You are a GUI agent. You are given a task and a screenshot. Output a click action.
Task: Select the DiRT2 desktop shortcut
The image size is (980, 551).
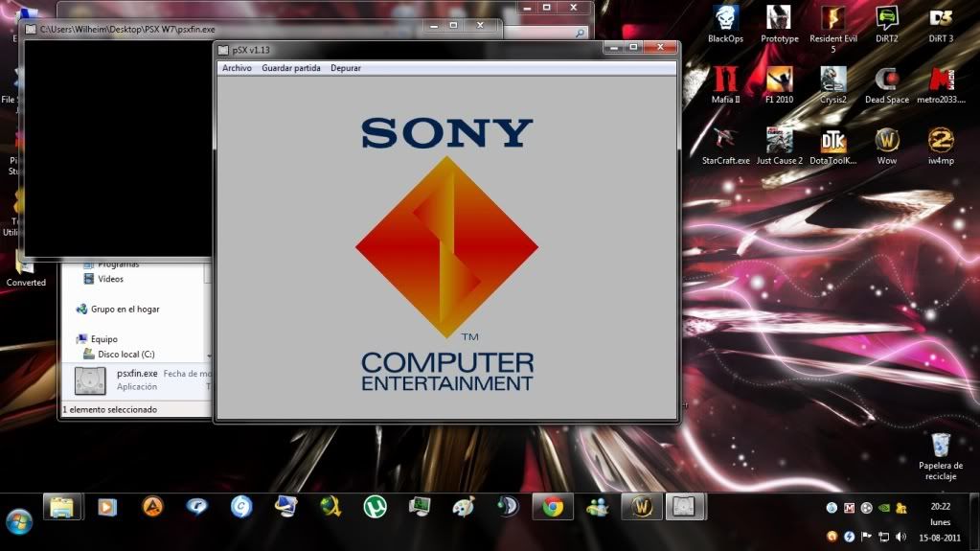point(886,24)
